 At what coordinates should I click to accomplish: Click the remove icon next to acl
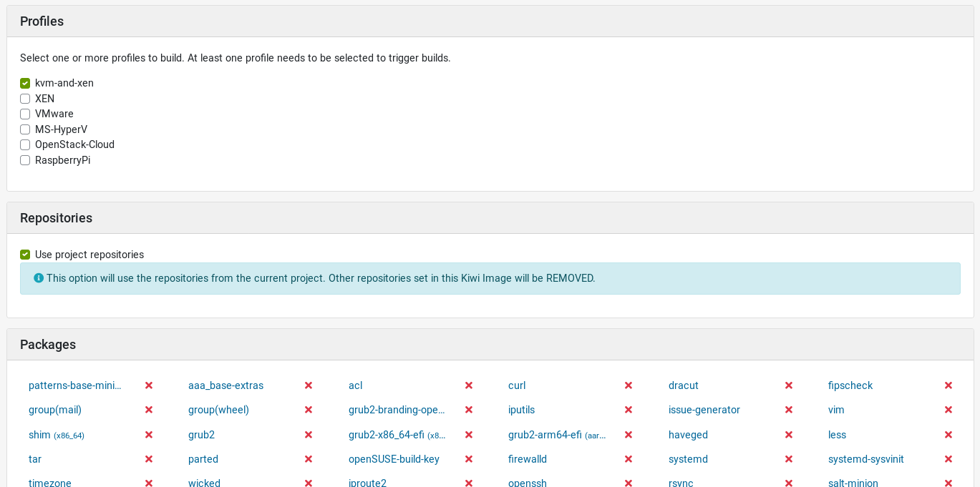click(469, 385)
